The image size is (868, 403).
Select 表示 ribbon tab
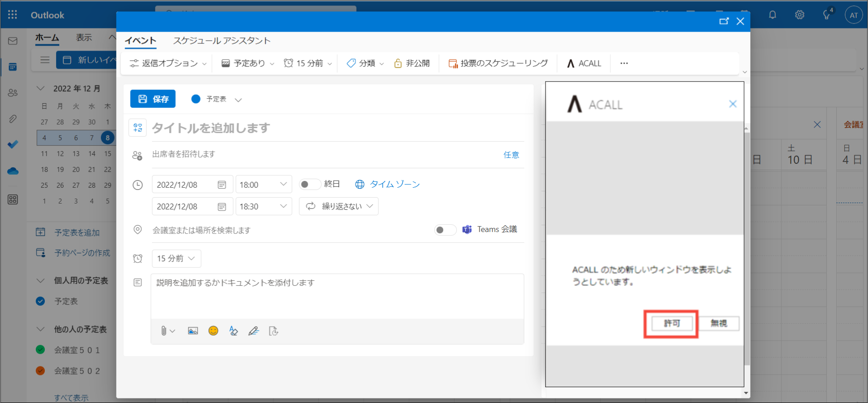pyautogui.click(x=84, y=38)
